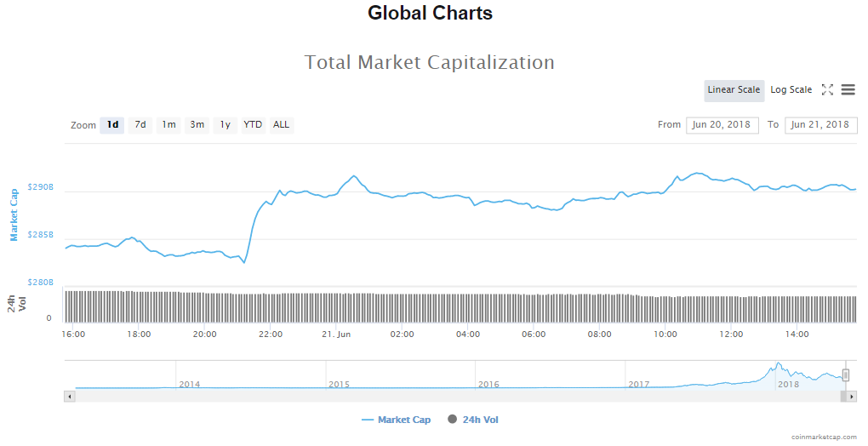The height and width of the screenshot is (446, 868).
Task: Choose the 1m zoom button
Action: [x=168, y=125]
